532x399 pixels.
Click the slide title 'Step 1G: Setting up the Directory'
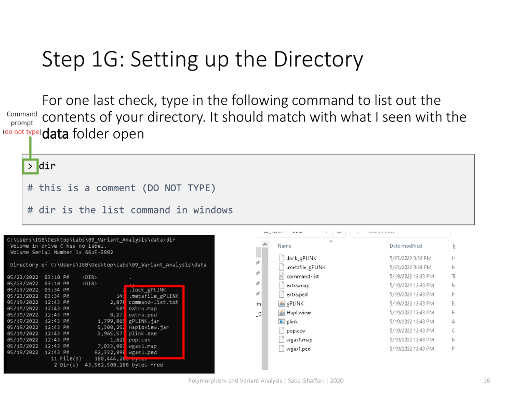202,59
